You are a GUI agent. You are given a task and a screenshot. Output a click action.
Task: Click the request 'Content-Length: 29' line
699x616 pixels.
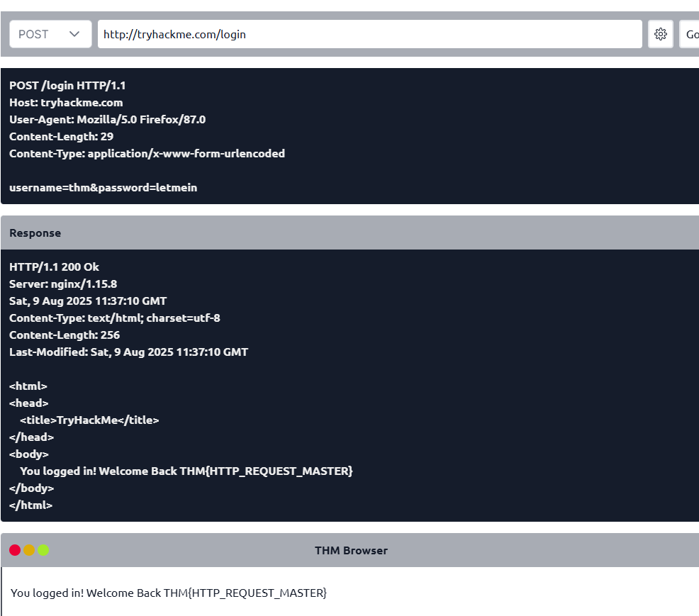pos(61,136)
